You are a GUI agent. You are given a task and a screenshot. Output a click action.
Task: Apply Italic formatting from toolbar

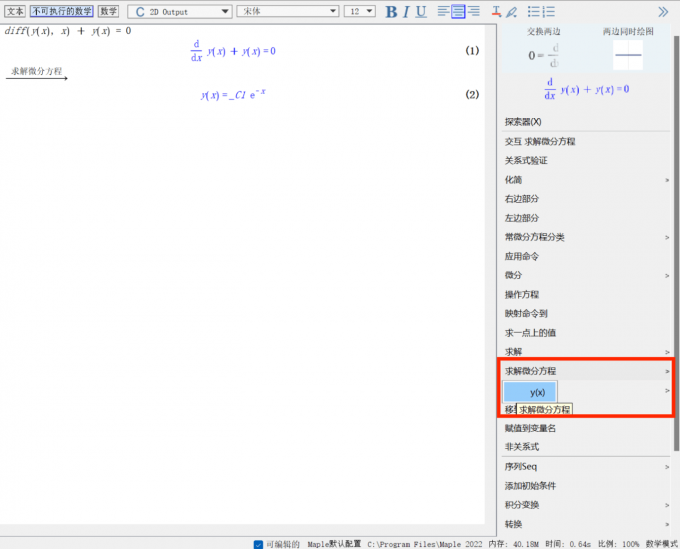coord(406,12)
